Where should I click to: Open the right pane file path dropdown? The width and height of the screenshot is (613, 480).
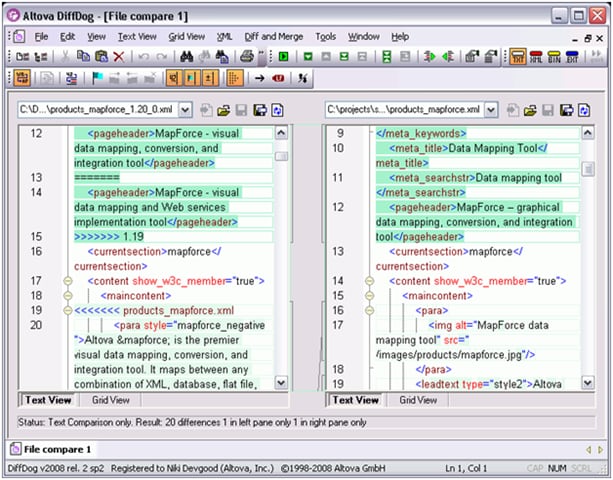coord(491,110)
